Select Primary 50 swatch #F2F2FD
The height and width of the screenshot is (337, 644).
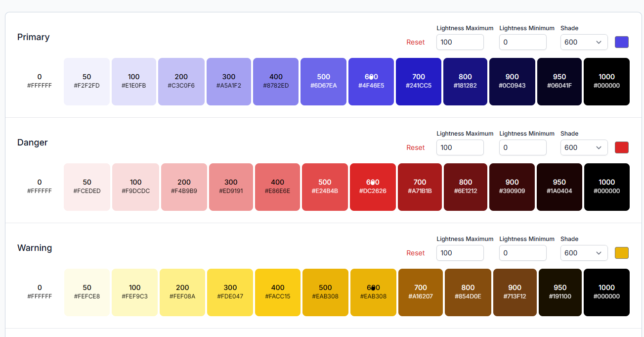(x=86, y=82)
